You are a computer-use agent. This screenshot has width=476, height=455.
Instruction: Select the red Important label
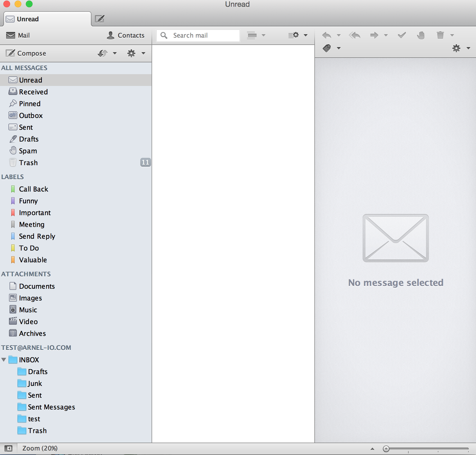click(x=76, y=213)
